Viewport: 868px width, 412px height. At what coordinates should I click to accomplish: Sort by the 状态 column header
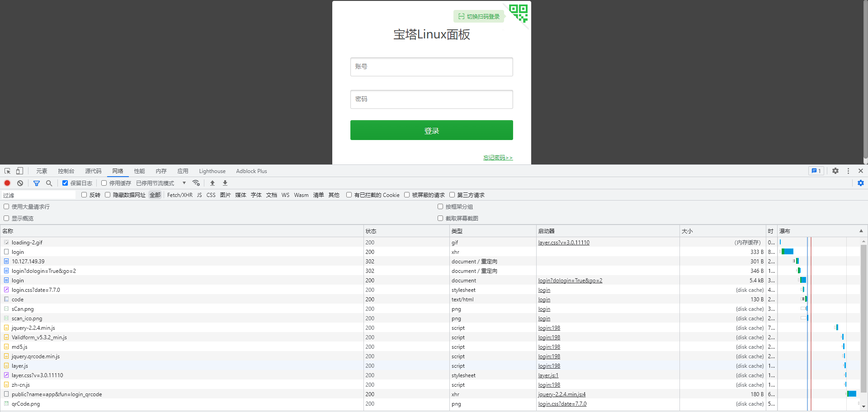406,231
